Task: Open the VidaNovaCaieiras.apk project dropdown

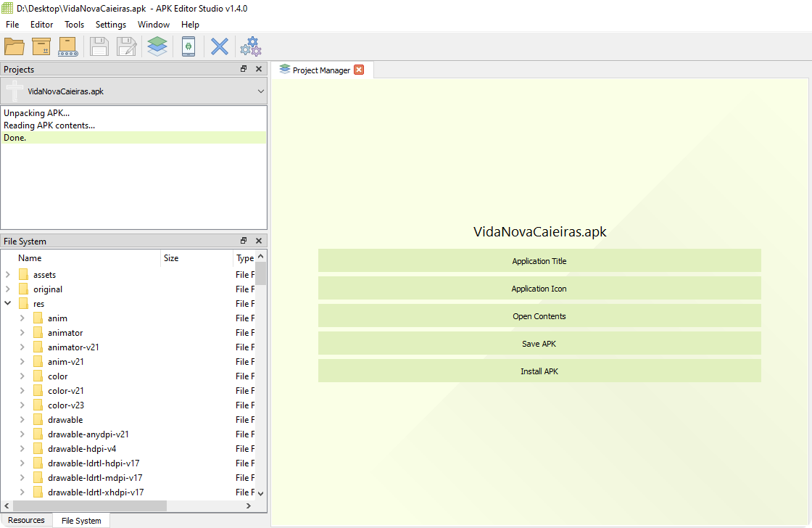Action: (x=261, y=91)
